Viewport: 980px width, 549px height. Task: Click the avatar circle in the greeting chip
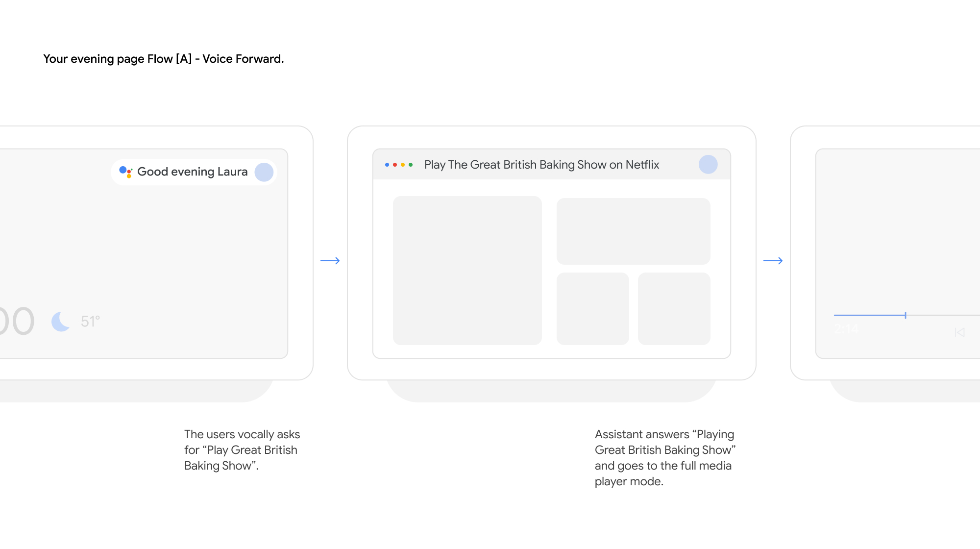[264, 172]
